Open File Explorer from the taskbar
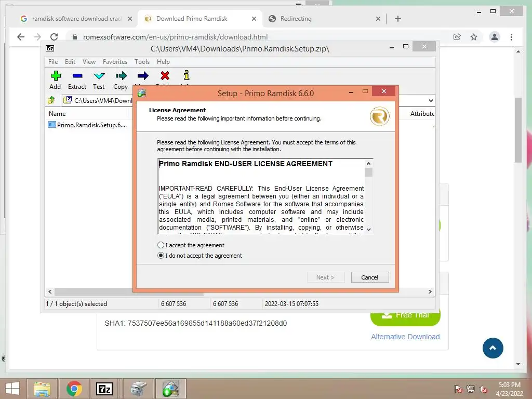The image size is (532, 399). tap(42, 389)
